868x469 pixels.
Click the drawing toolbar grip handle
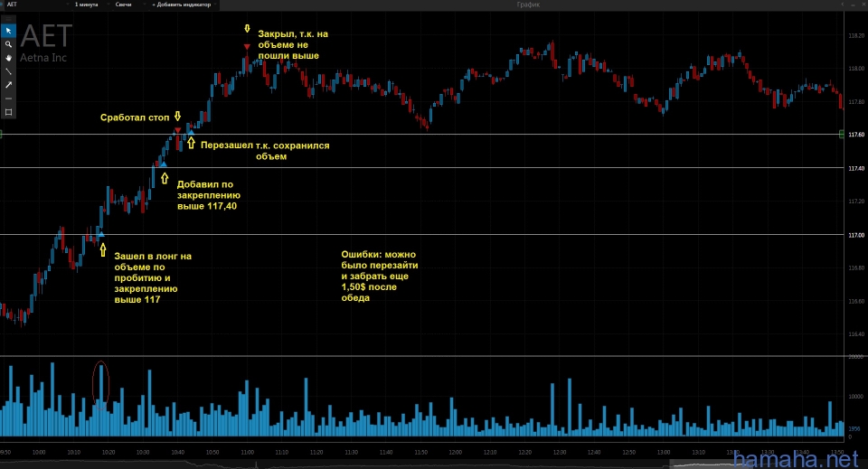tap(8, 19)
